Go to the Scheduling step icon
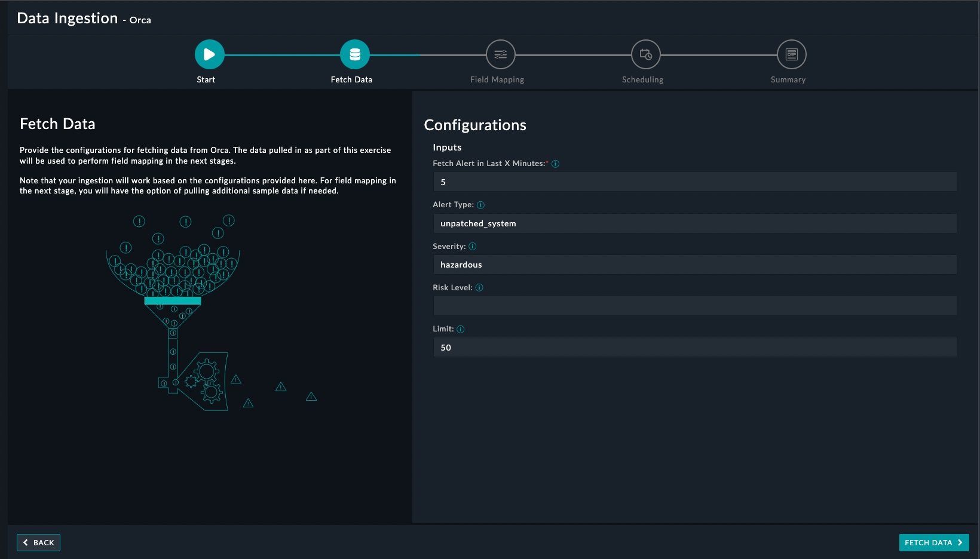 [645, 54]
